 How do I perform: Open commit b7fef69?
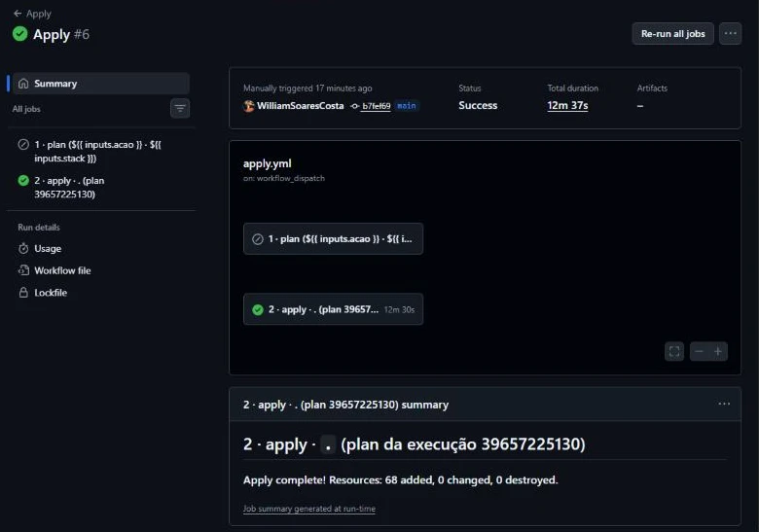tap(377, 106)
